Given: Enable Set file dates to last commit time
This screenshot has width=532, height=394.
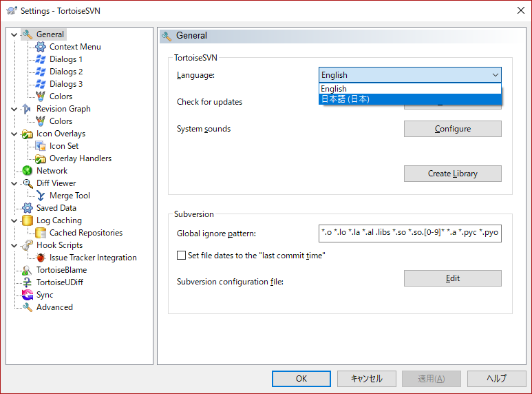Looking at the screenshot, I should pyautogui.click(x=181, y=256).
